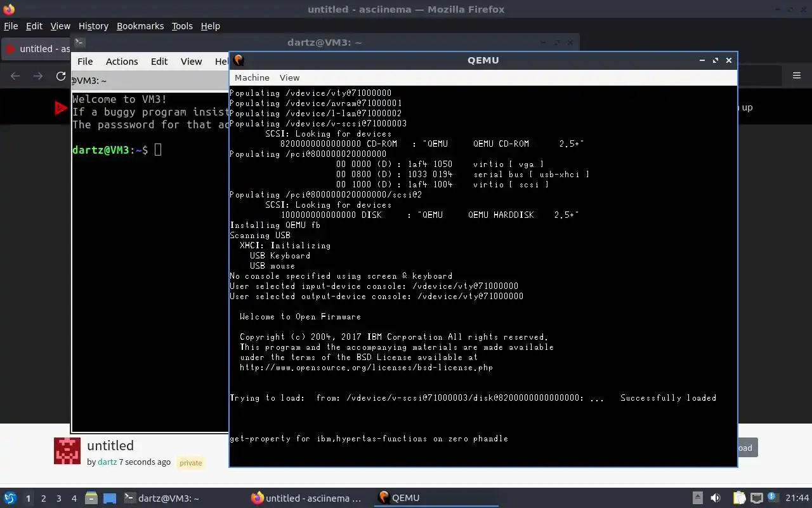Open Firefox Tools menu
Viewport: 812px width, 508px height.
pos(182,26)
